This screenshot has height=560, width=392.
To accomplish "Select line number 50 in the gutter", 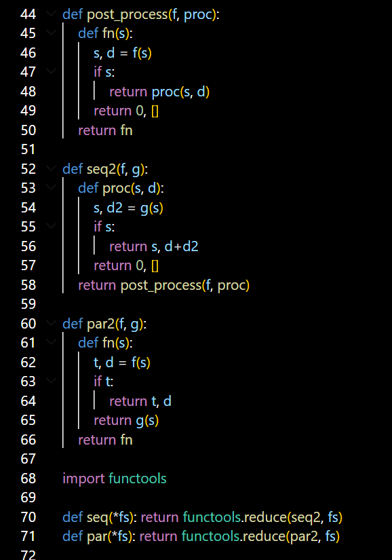I will point(28,130).
